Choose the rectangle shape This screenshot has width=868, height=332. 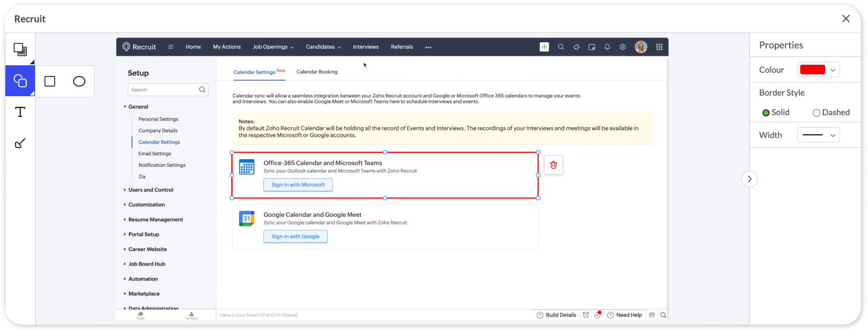[50, 81]
